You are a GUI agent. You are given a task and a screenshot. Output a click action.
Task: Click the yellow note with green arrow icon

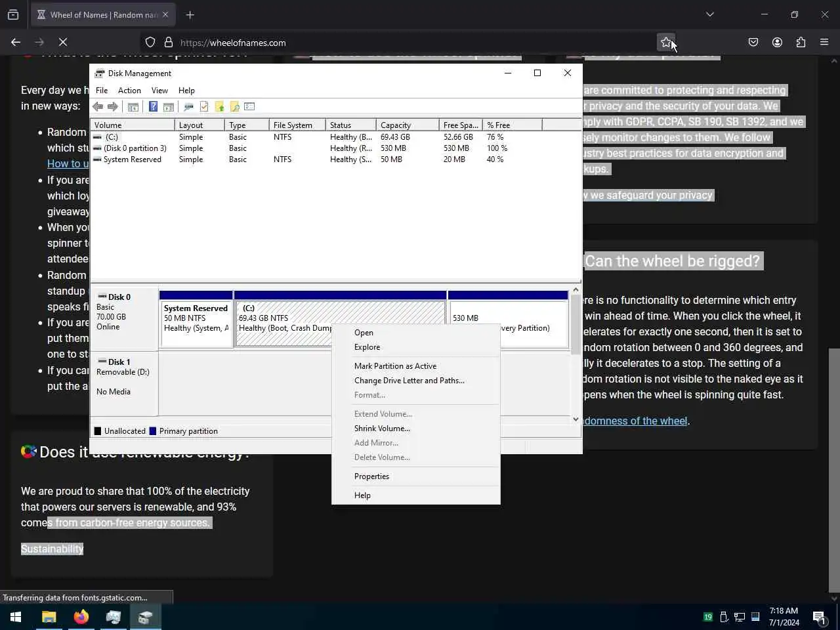point(219,107)
